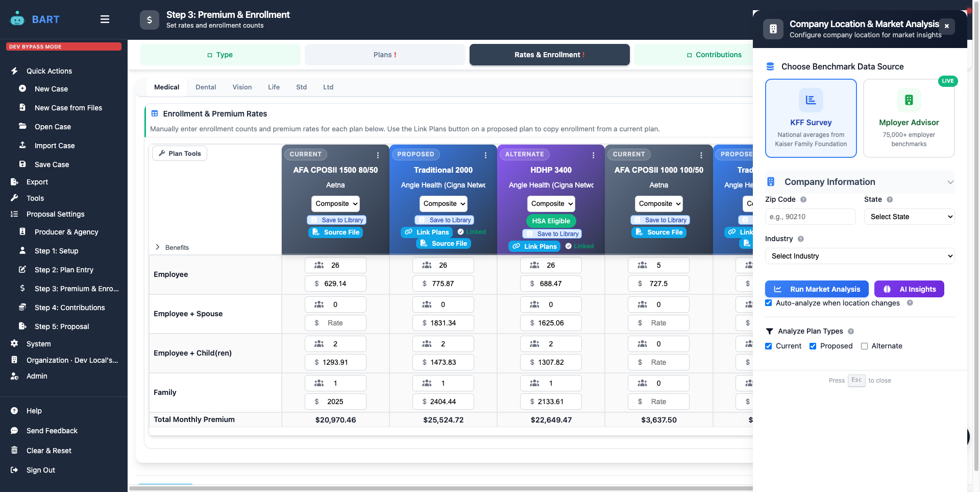Disable auto-analyze when location changes

[x=769, y=303]
